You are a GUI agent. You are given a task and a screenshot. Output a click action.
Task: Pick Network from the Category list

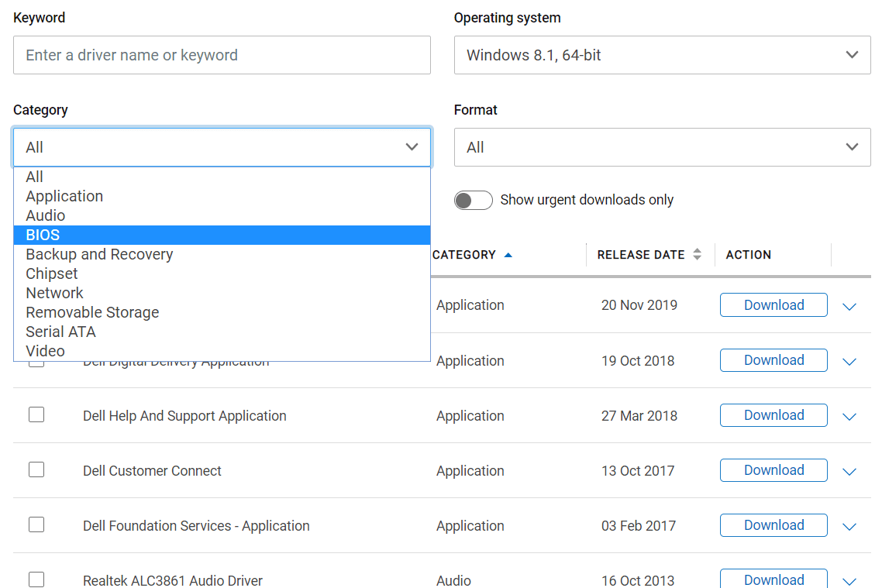[222, 293]
